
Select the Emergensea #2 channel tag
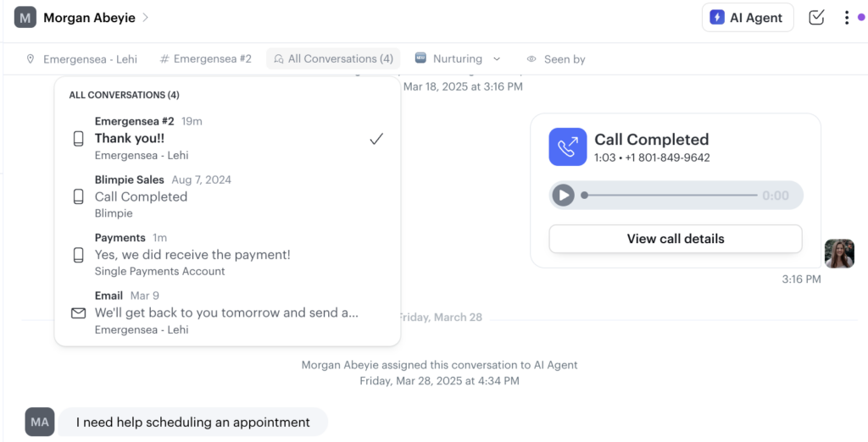tap(205, 59)
